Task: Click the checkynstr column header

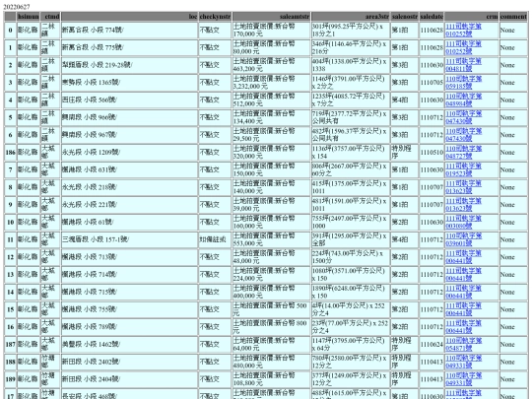Action: [x=215, y=17]
